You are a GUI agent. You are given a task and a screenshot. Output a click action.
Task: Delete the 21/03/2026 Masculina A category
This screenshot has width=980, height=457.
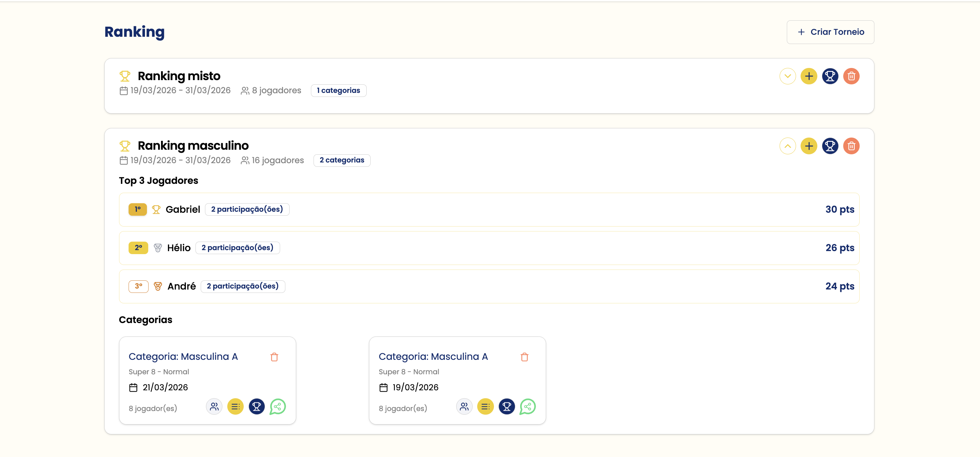point(274,357)
